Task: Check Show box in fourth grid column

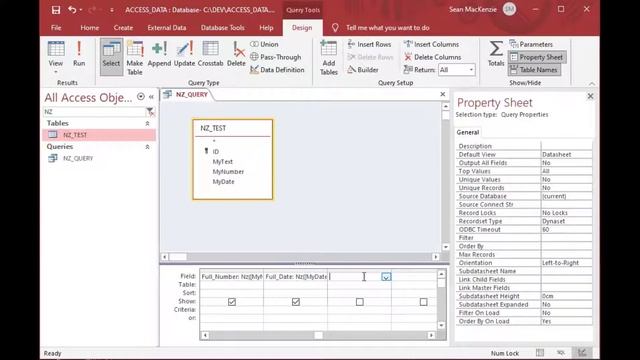Action: 423,302
